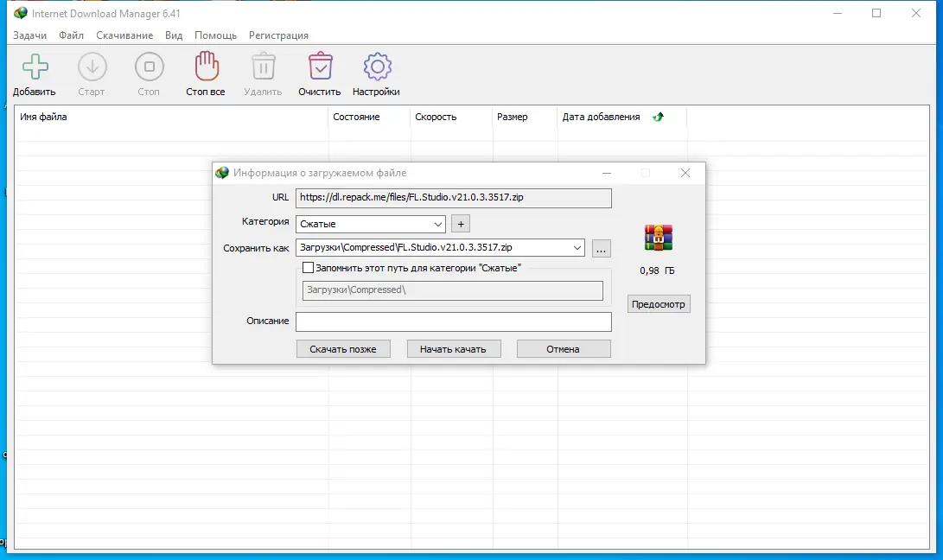Click the disabled Загрузки\Compressed\ path field
943x560 pixels.
[452, 290]
